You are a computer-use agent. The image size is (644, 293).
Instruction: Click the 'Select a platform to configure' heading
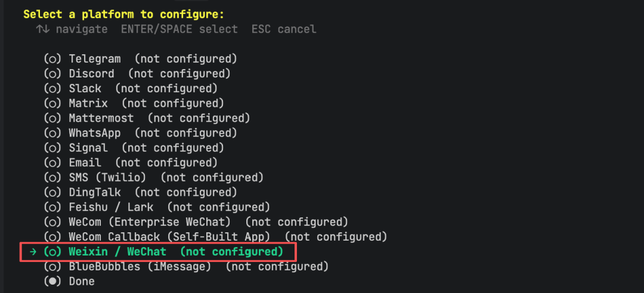click(x=124, y=14)
